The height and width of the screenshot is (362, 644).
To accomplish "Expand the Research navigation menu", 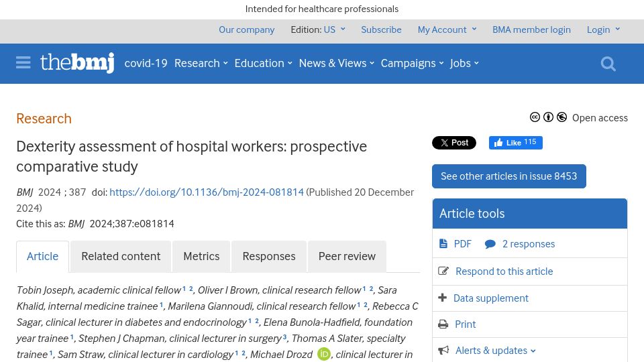I will tap(201, 63).
